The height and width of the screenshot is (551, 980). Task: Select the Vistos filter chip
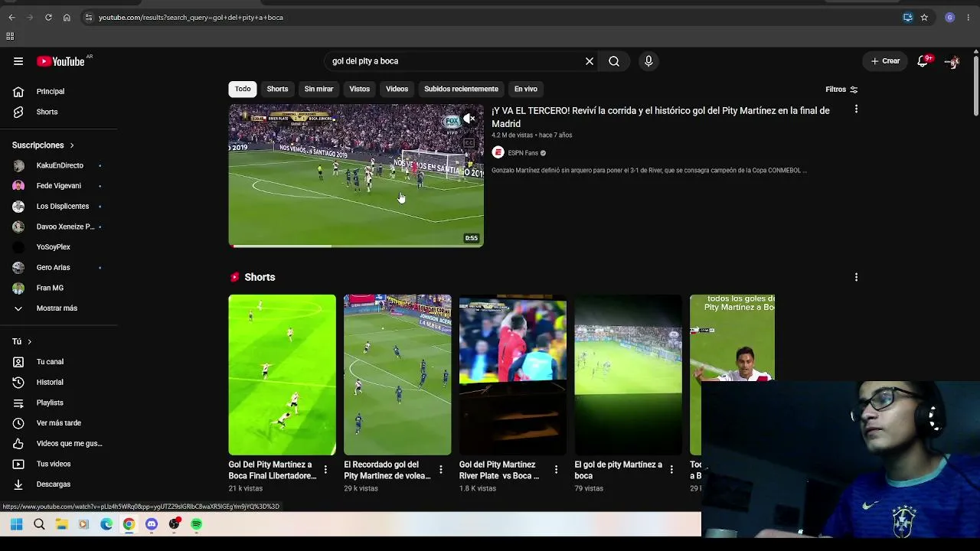click(360, 90)
